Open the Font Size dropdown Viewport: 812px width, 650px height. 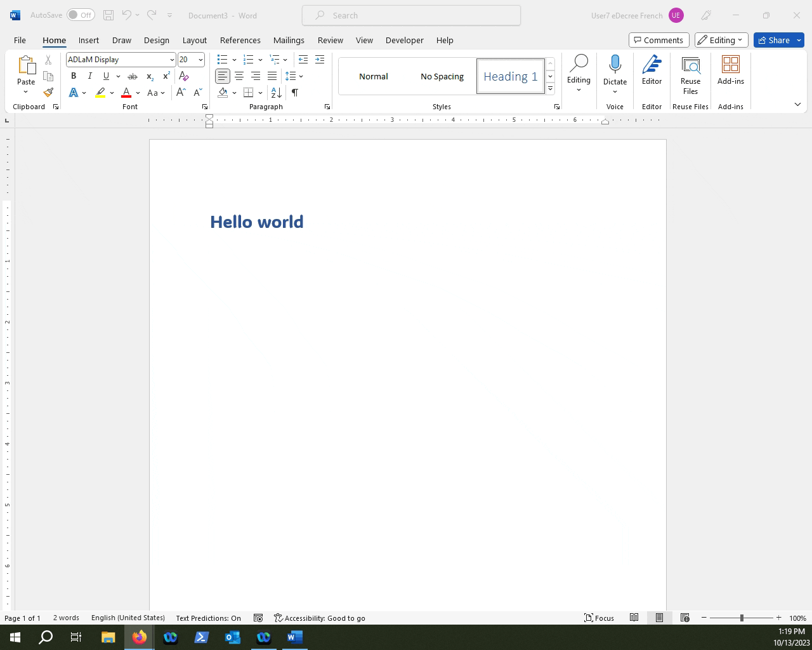coord(199,59)
